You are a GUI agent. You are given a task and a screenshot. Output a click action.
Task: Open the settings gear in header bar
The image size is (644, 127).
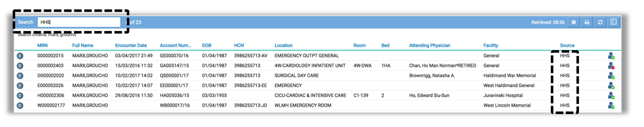574,22
